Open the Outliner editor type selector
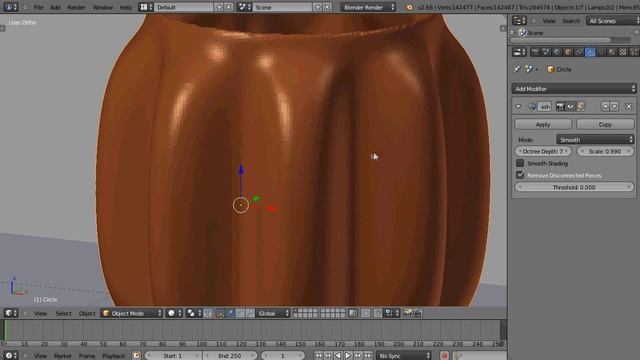 (x=519, y=20)
